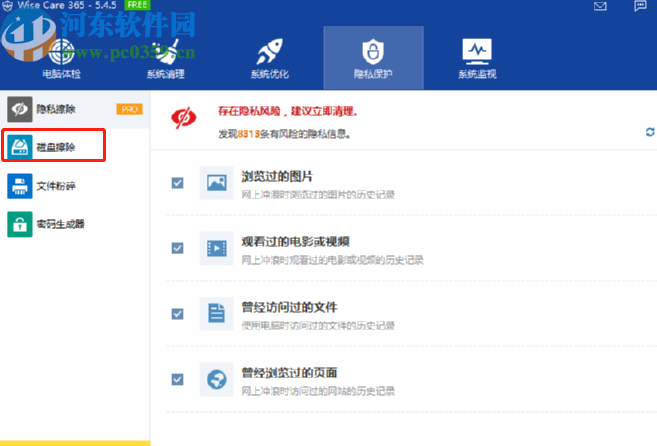Click the picture icon for 浏览过的图片
The width and height of the screenshot is (657, 446).
pyautogui.click(x=217, y=183)
